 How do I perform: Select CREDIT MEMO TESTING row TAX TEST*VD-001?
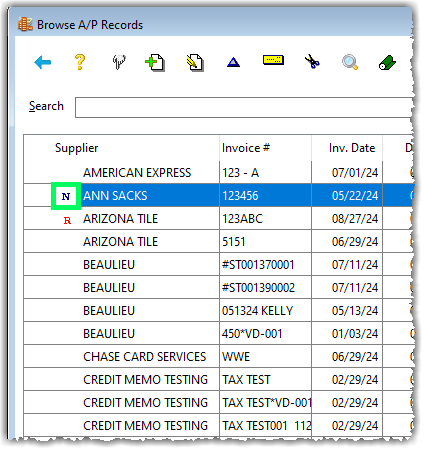(x=218, y=403)
